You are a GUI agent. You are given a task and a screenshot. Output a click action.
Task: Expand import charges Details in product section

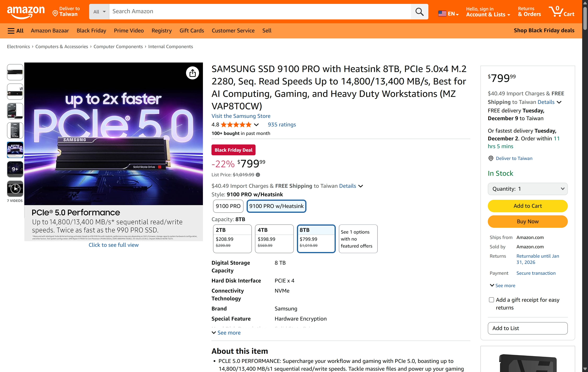[351, 186]
